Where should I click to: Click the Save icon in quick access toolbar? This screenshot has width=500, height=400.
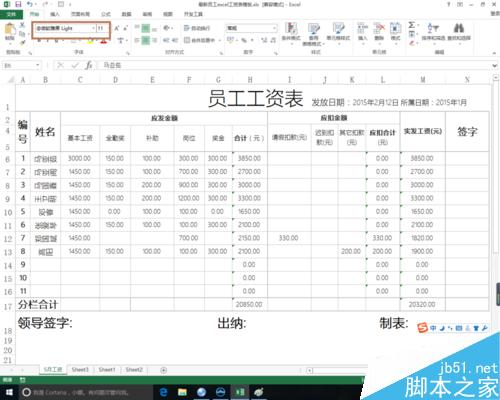(18, 5)
